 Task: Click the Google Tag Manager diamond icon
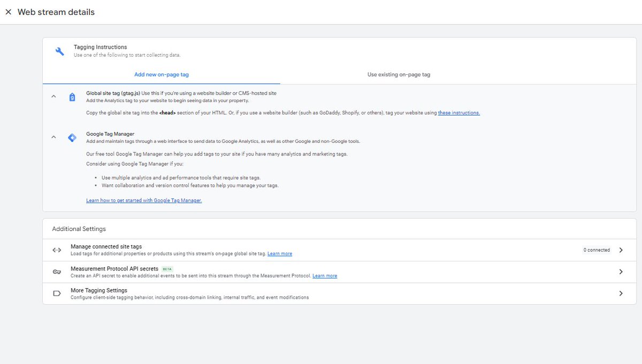pos(72,137)
